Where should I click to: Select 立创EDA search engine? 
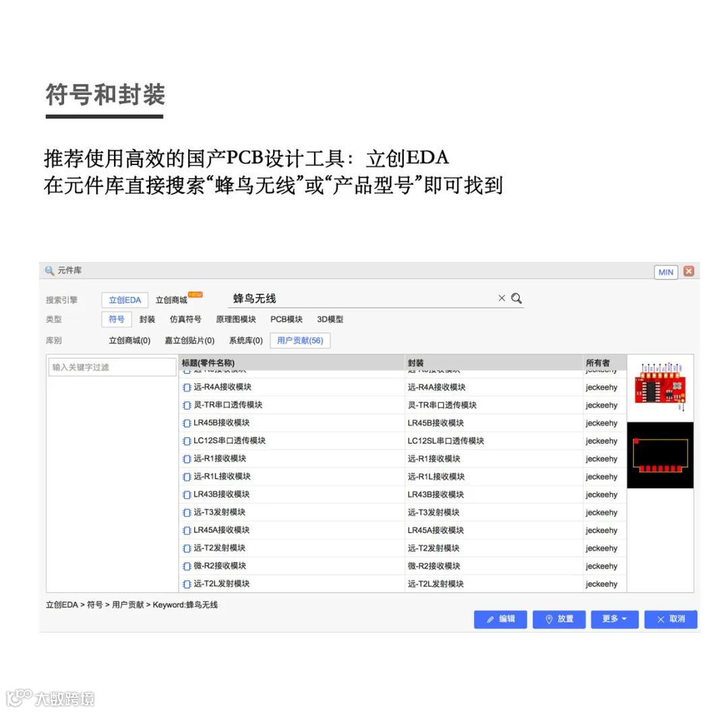(125, 300)
